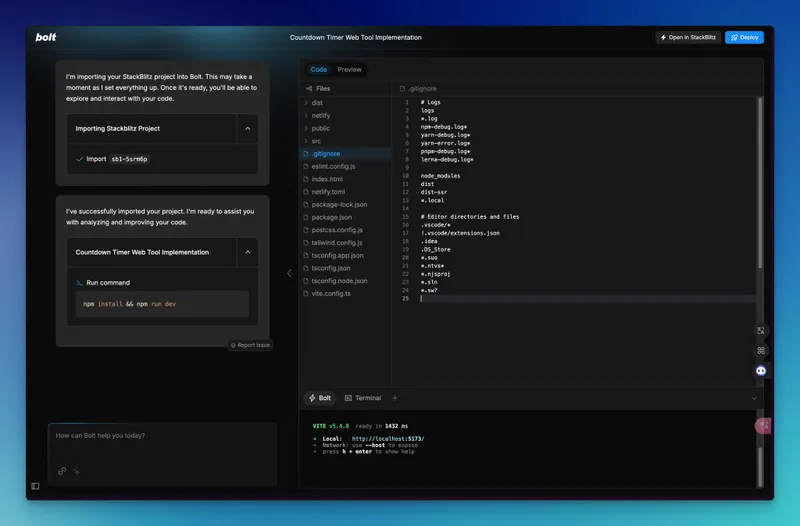This screenshot has height=526, width=800.
Task: Click Open in StackBlitz button
Action: (688, 37)
